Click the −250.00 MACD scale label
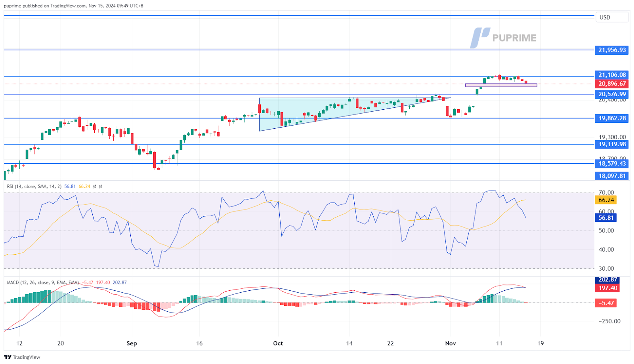The height and width of the screenshot is (364, 634). [609, 321]
